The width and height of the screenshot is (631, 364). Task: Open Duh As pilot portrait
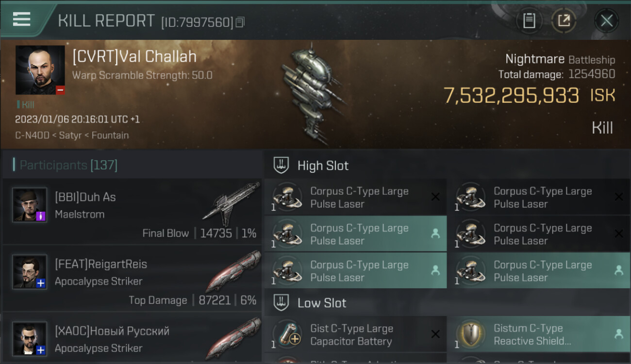point(30,205)
